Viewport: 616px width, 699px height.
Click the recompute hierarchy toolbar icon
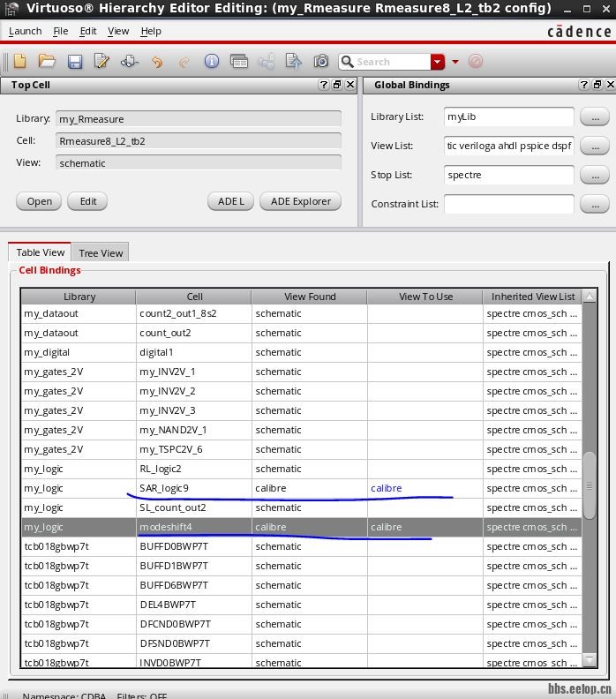pyautogui.click(x=129, y=61)
